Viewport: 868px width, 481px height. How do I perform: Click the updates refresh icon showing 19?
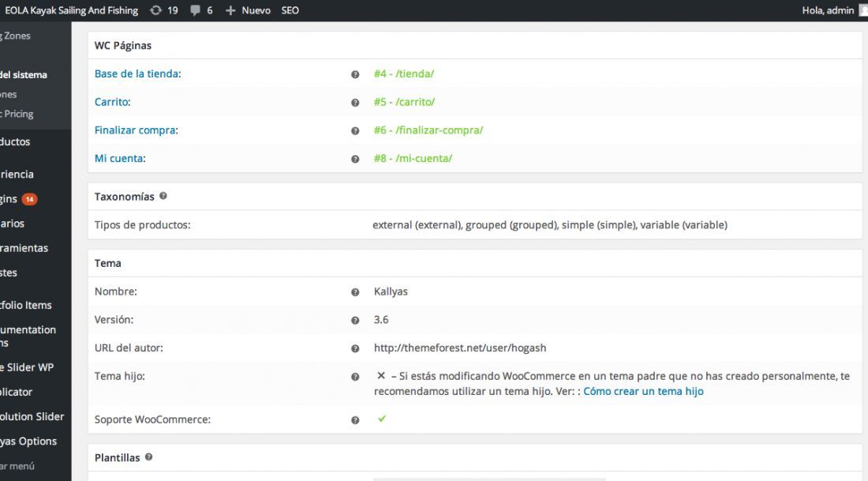coord(156,10)
